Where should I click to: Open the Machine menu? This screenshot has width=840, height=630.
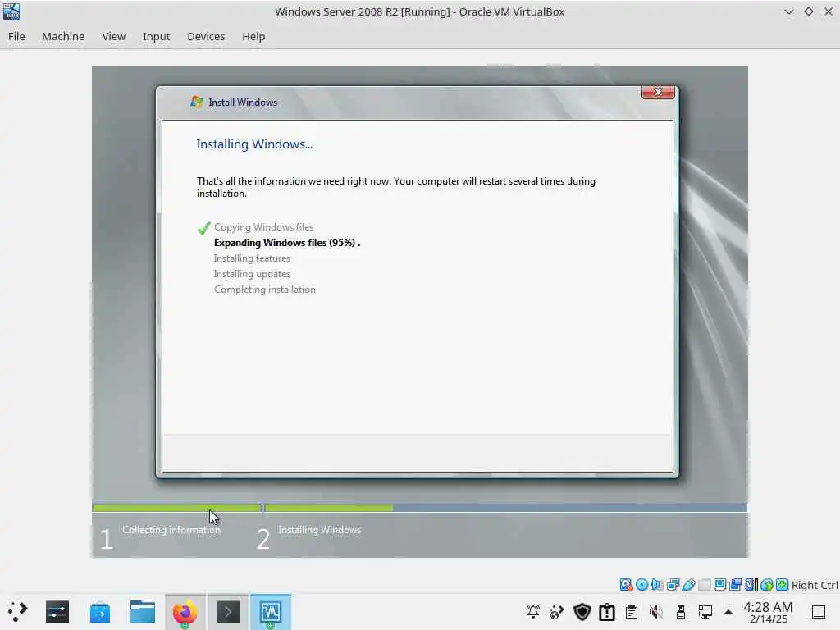pyautogui.click(x=63, y=36)
